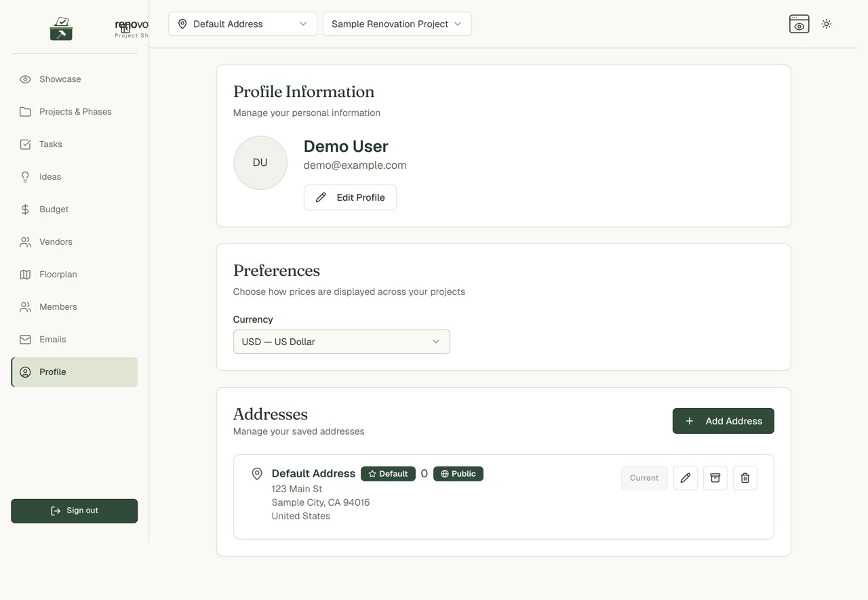Toggle the light/dark theme sun icon

(x=827, y=24)
